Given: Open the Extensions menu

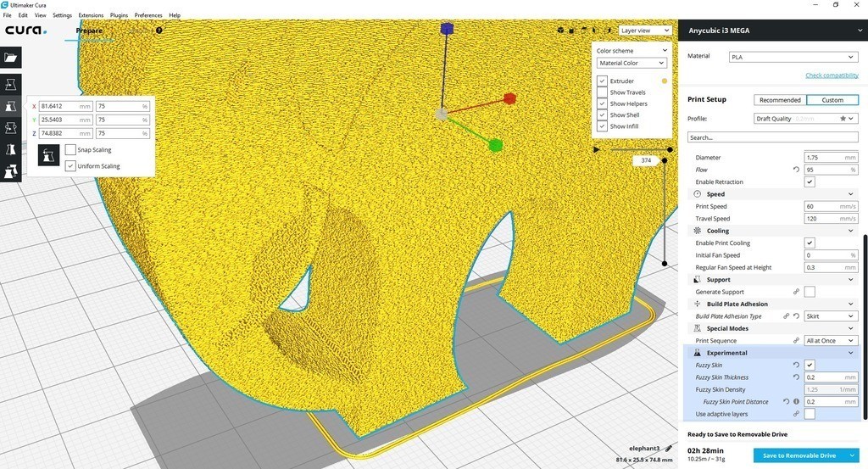Looking at the screenshot, I should click(x=91, y=15).
